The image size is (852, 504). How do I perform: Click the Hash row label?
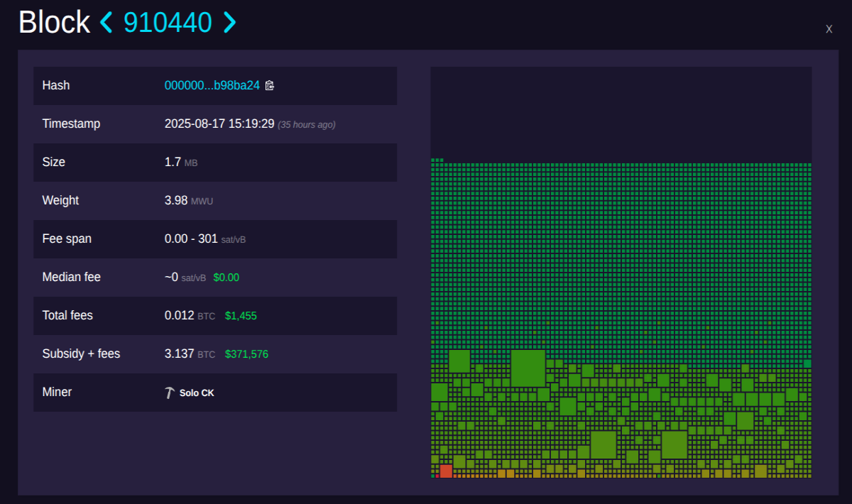point(56,85)
